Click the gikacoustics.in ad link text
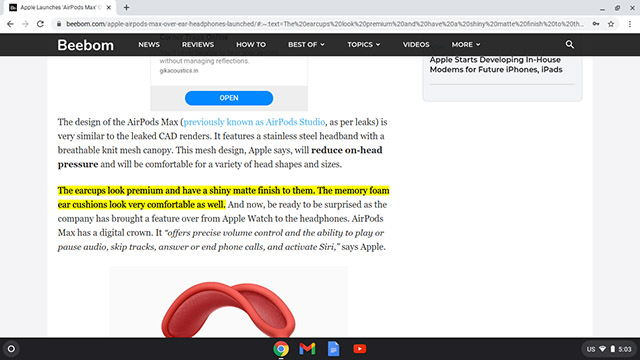The height and width of the screenshot is (360, 640). pyautogui.click(x=179, y=71)
